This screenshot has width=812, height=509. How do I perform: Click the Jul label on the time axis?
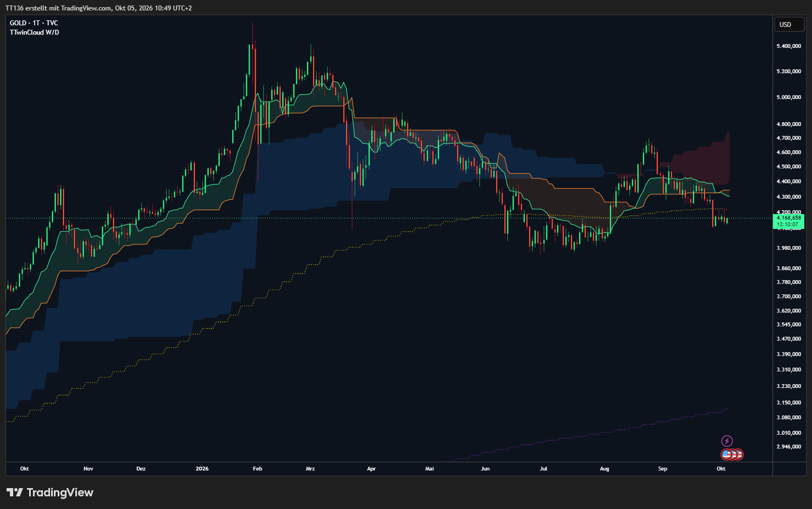point(543,469)
